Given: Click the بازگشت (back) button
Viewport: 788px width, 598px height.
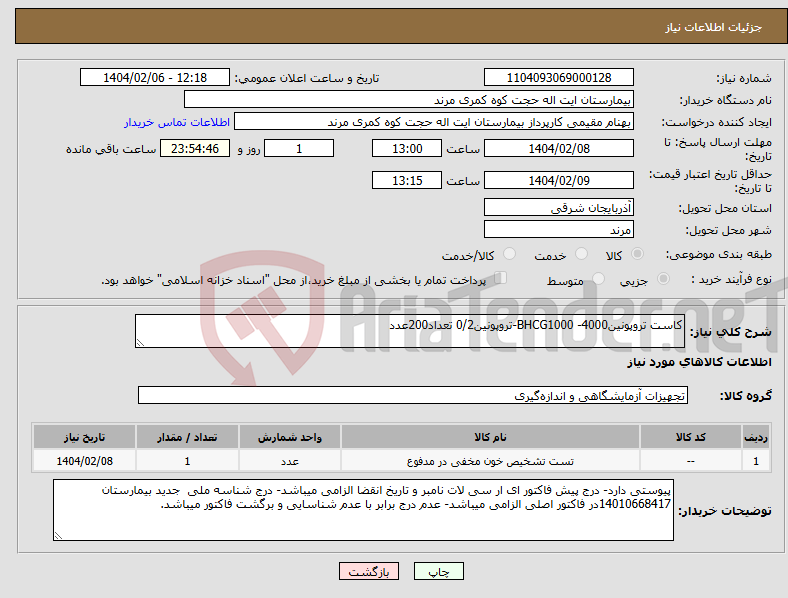Looking at the screenshot, I should 369,571.
